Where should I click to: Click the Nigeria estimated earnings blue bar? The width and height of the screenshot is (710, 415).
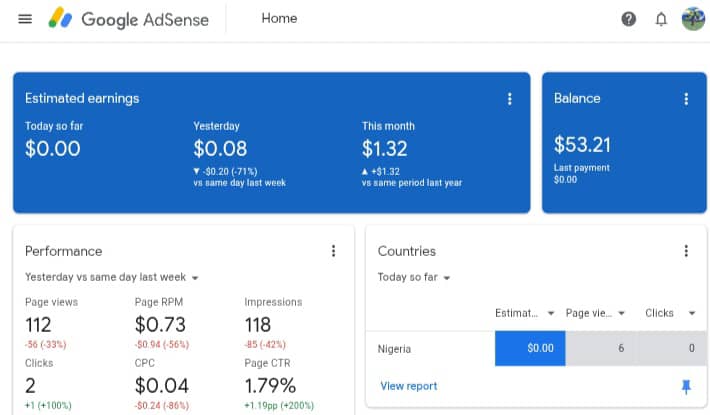[530, 349]
